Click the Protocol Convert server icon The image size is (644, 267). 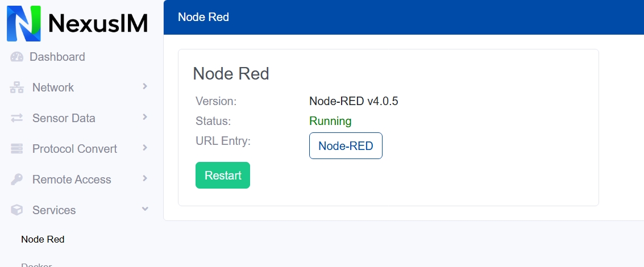[x=17, y=149]
